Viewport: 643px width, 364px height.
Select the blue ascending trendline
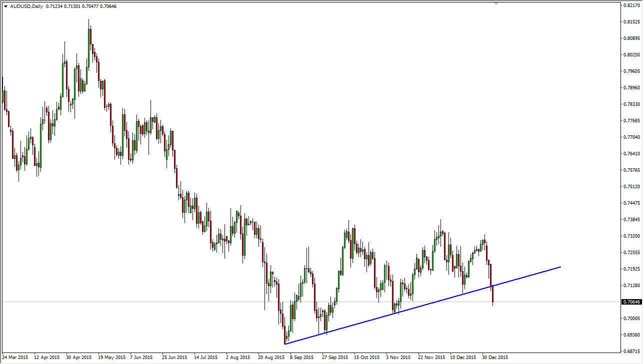(422, 305)
